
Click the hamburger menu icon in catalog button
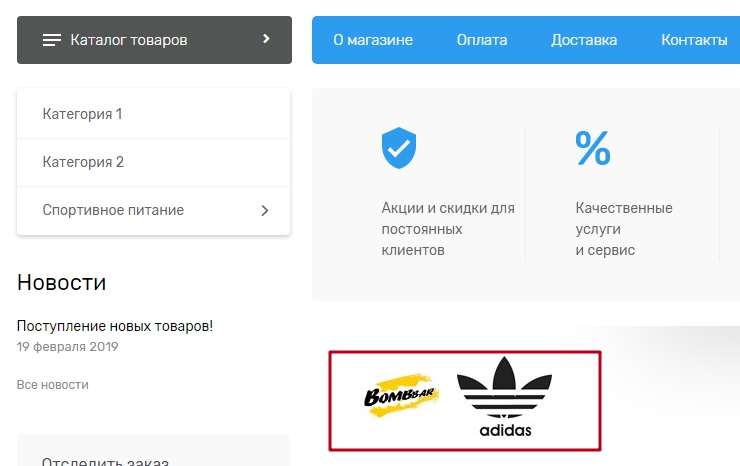click(x=52, y=40)
